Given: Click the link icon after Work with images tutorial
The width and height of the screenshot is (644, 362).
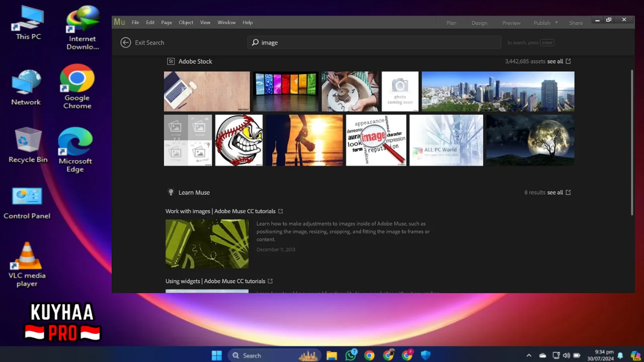Looking at the screenshot, I should point(281,211).
